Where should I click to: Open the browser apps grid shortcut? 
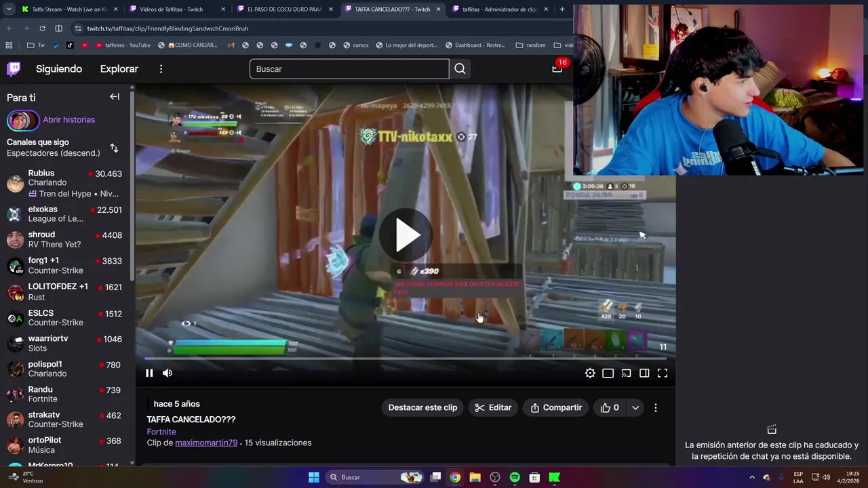click(x=9, y=45)
